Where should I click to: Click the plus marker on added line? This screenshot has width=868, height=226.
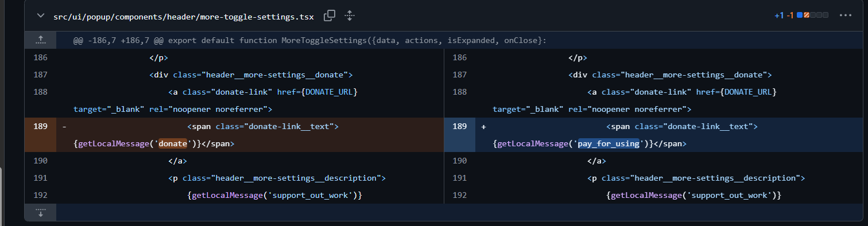[x=483, y=126]
